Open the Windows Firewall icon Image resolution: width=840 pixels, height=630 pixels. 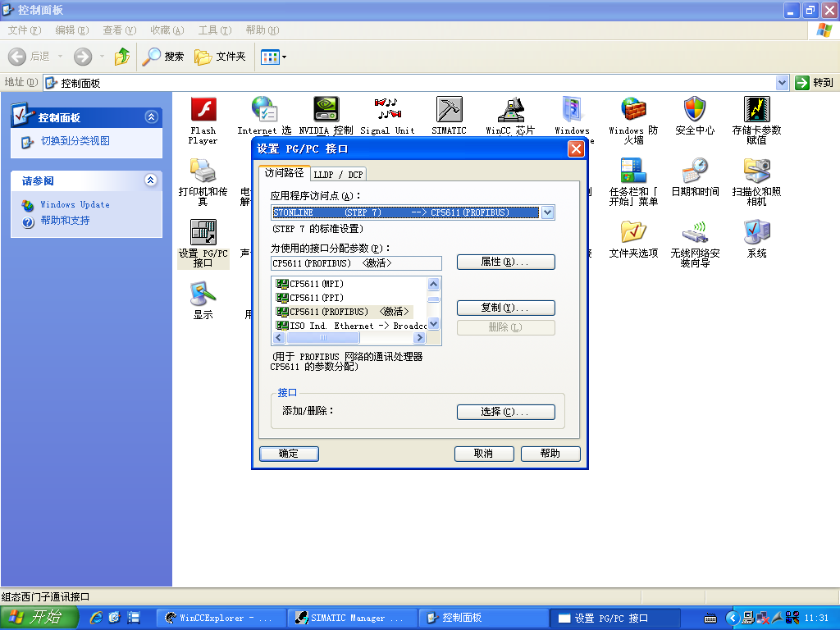(633, 121)
